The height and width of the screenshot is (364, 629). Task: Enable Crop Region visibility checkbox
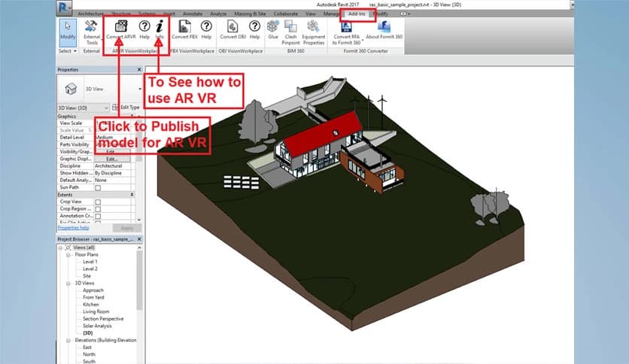98,209
